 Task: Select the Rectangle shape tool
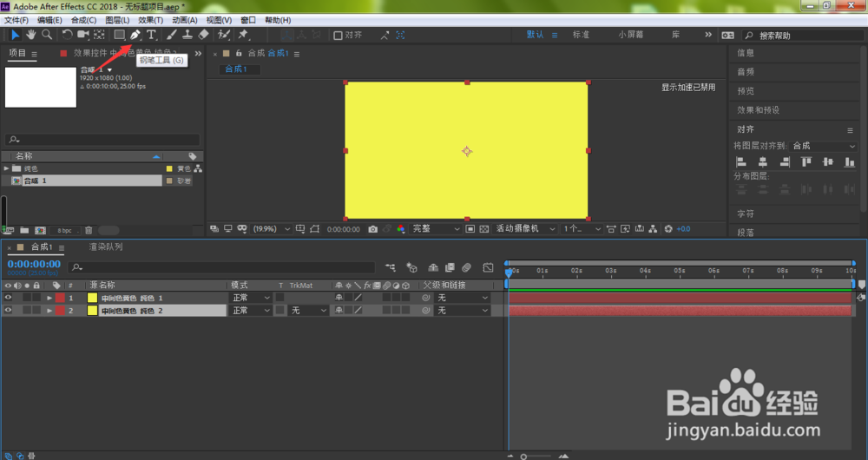pos(119,35)
